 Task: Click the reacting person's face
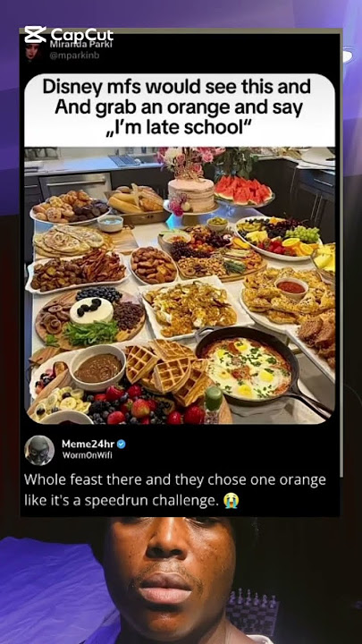pyautogui.click(x=169, y=577)
